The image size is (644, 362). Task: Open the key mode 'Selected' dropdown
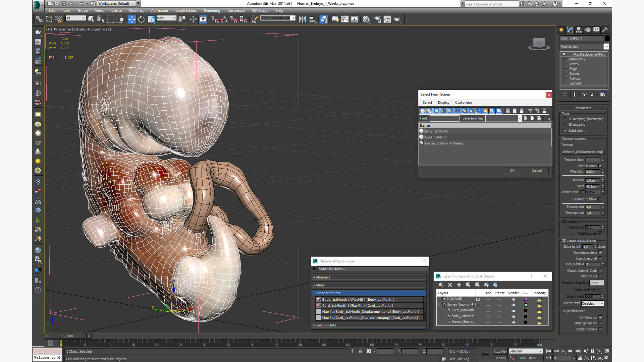[x=526, y=351]
